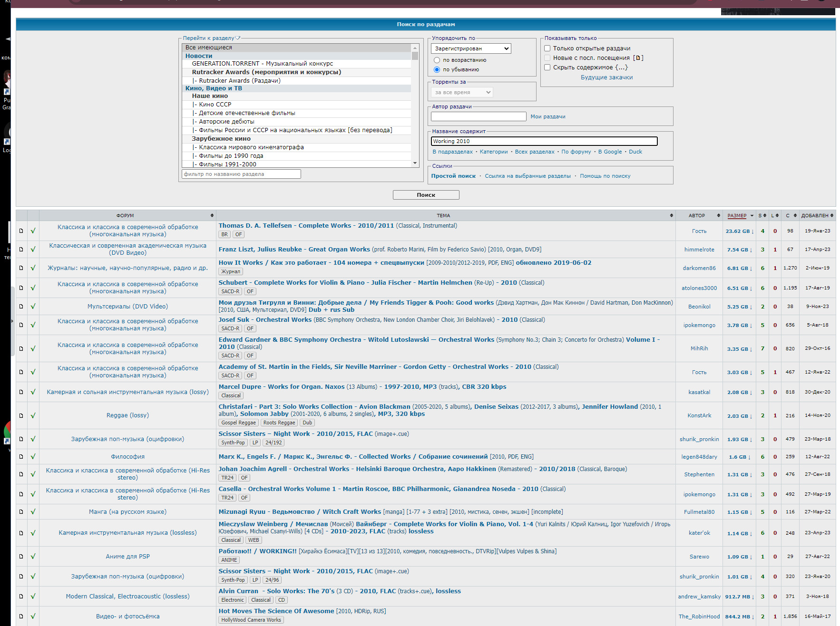Click sort arrows in ТЕМА column header
Viewport: 840px width, 626px height.
tap(671, 216)
